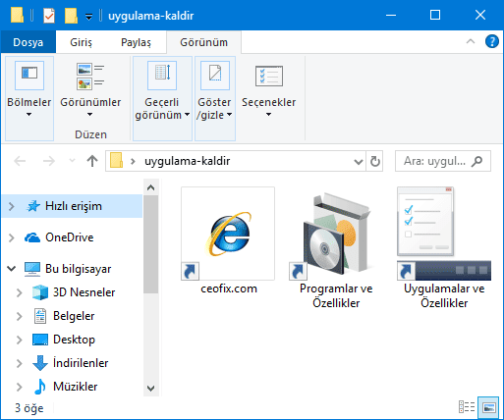Switch to the Giriş tab
Screen dimensions: 504x420
click(x=81, y=42)
